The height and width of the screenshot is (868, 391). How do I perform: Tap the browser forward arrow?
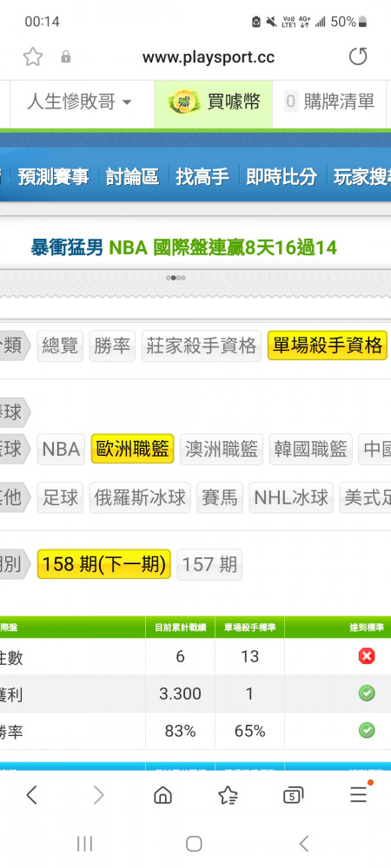click(98, 795)
